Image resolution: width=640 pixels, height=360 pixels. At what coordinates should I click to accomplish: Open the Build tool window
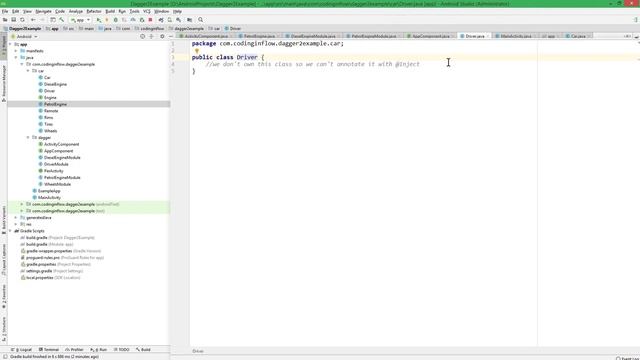tap(143, 350)
